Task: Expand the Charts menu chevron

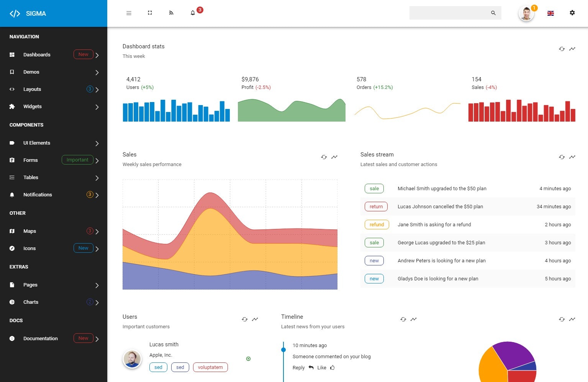Action: pyautogui.click(x=97, y=302)
